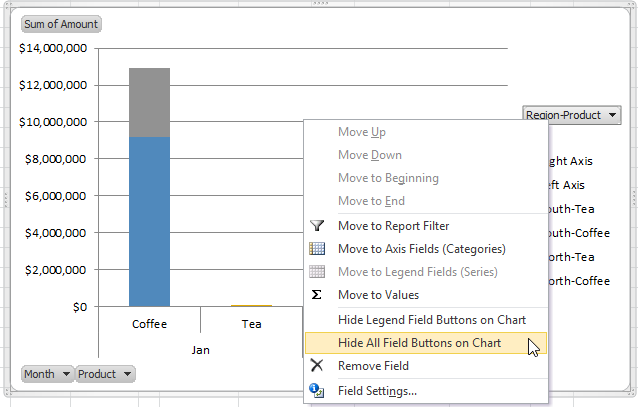Click the Sum of Amount field button
This screenshot has height=407, width=638.
point(61,24)
